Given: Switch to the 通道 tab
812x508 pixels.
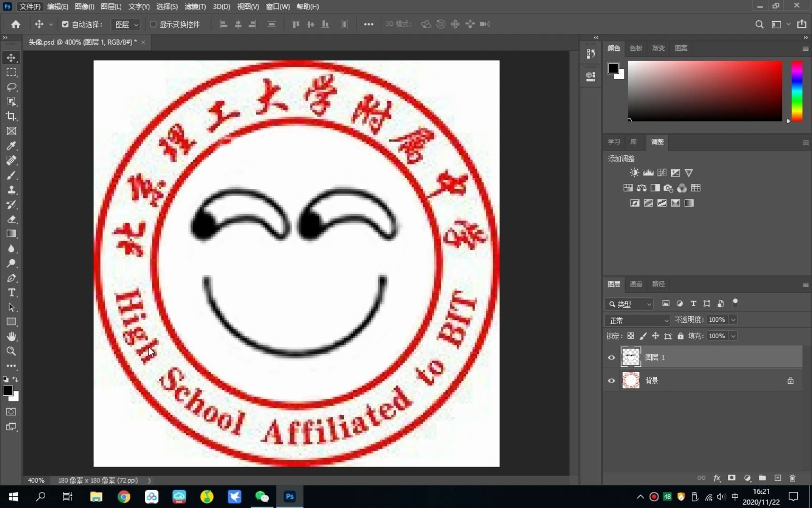Looking at the screenshot, I should [636, 284].
